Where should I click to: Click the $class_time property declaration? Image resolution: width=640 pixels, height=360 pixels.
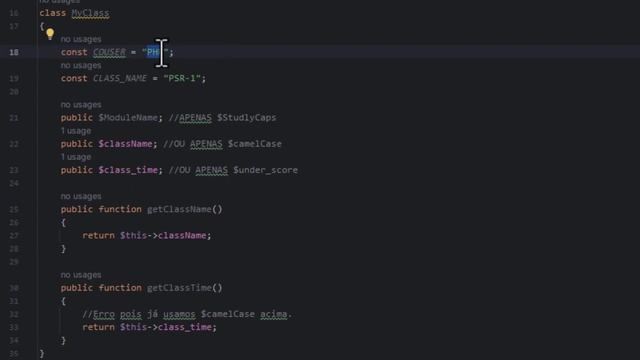(x=128, y=170)
